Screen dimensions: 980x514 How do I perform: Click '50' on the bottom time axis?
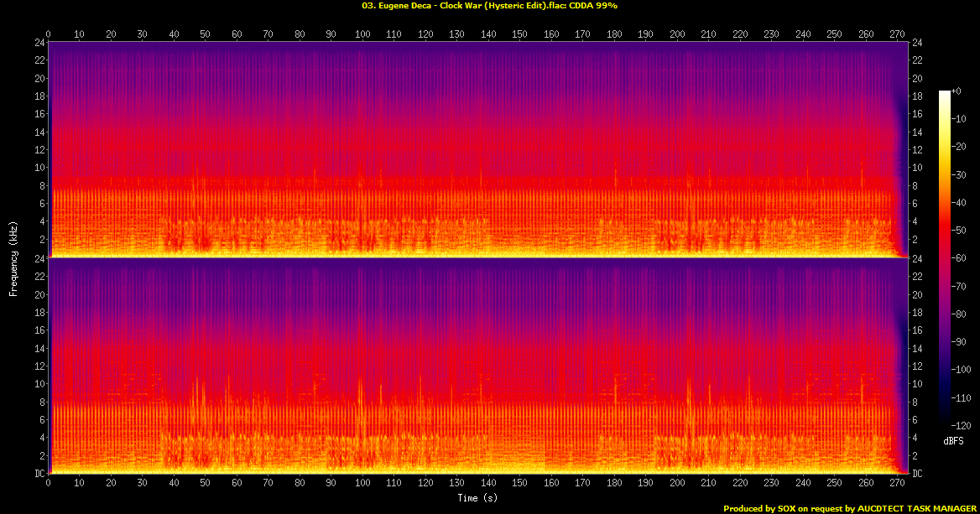(205, 483)
